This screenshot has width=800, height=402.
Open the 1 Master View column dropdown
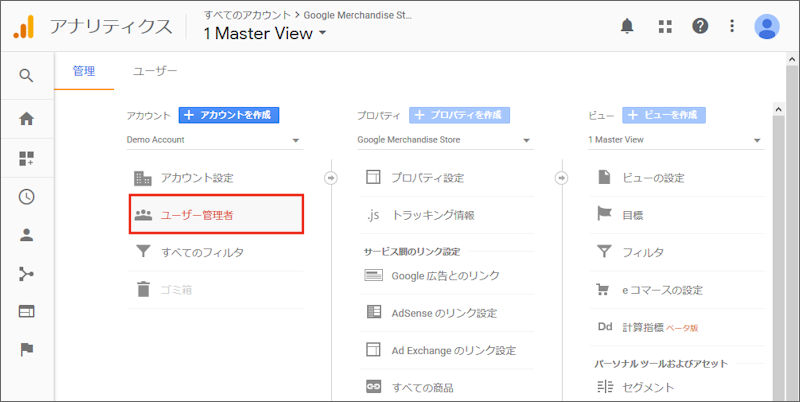(x=676, y=140)
